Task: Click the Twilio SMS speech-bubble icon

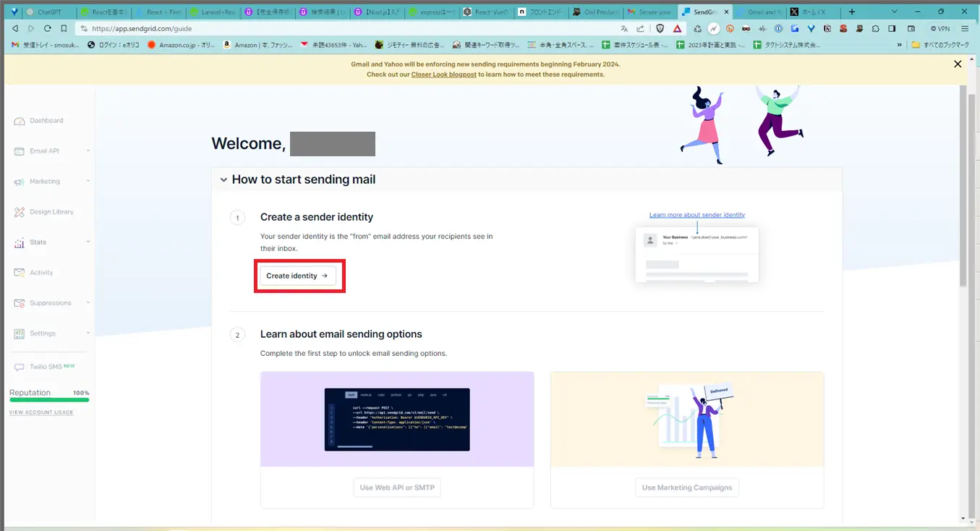Action: coord(18,367)
